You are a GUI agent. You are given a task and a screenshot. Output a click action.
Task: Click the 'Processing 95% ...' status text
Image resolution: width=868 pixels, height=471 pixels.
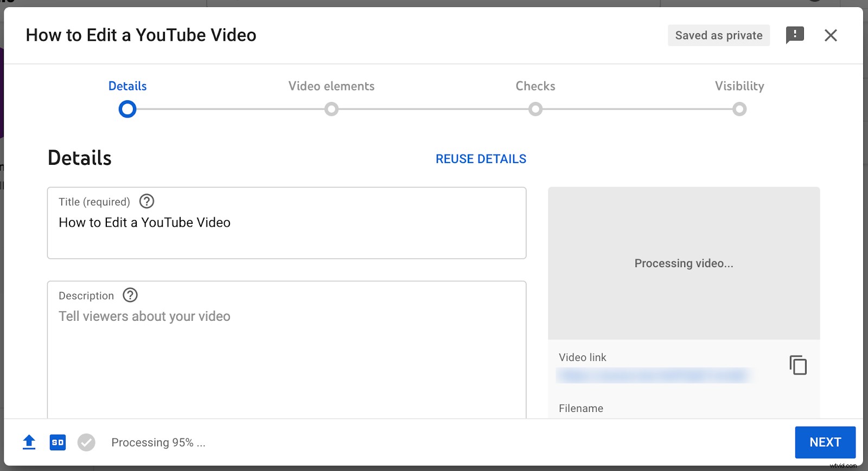click(158, 443)
